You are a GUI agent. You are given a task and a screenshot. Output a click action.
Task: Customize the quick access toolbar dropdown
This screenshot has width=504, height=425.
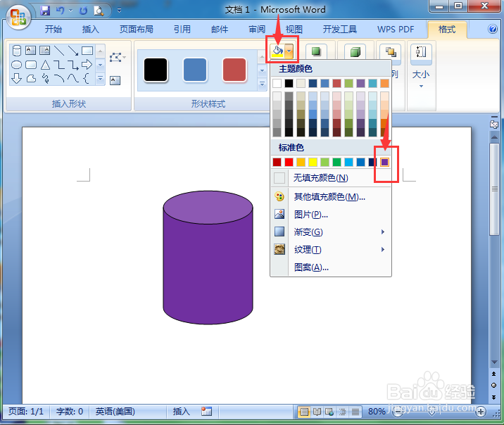pos(119,11)
